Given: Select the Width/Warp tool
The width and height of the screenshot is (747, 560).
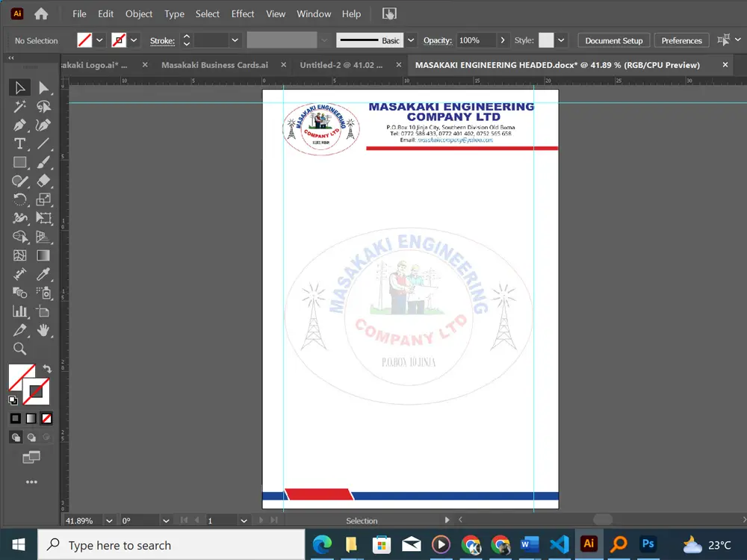Looking at the screenshot, I should [x=19, y=218].
